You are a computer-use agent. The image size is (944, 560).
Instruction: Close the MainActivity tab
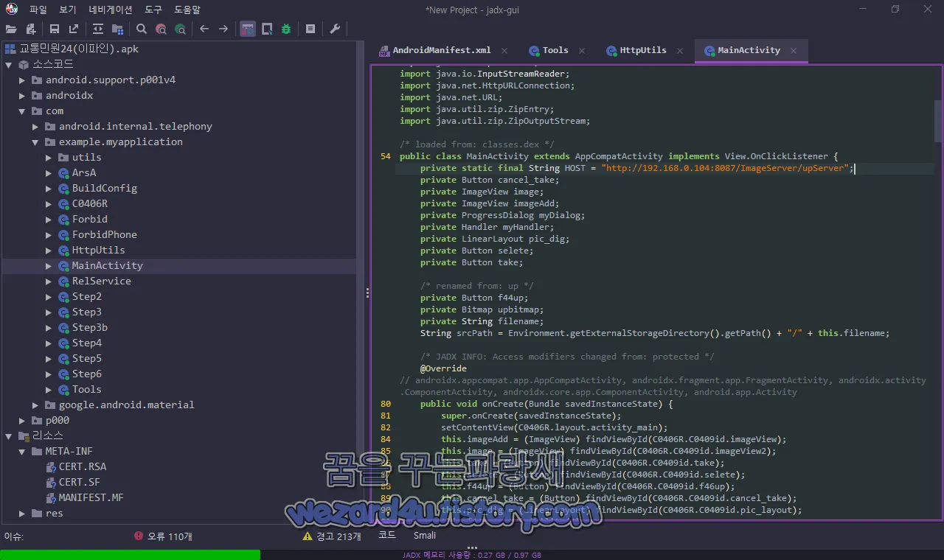794,51
